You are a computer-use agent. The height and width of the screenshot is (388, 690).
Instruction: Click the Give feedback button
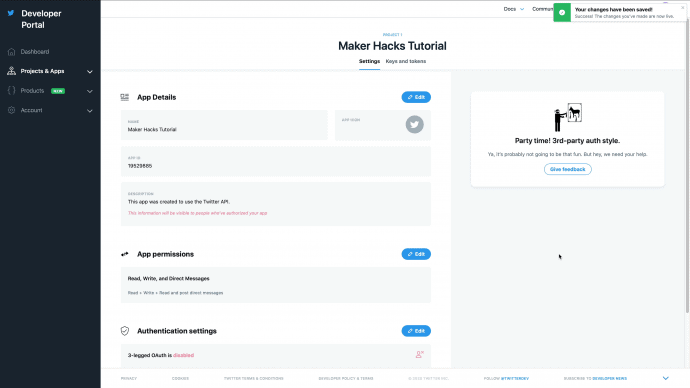tap(568, 169)
